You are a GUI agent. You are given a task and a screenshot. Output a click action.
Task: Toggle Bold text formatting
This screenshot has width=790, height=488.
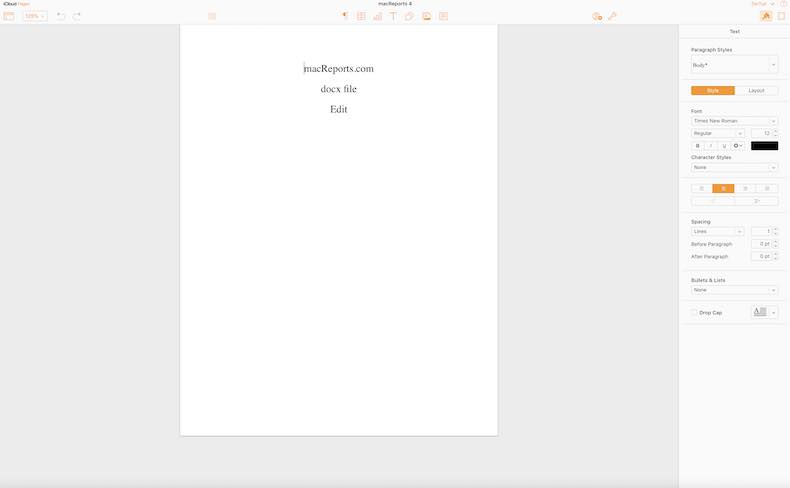(697, 146)
